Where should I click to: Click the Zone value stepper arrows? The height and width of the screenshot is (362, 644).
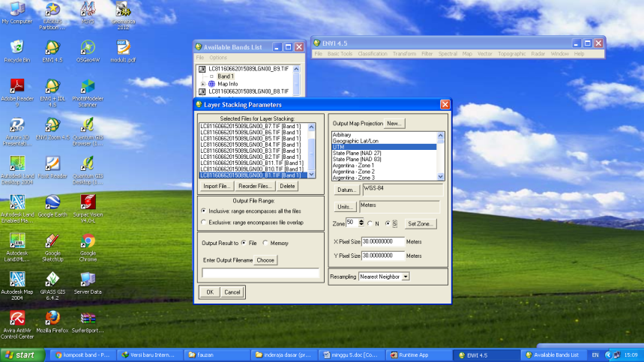[361, 223]
